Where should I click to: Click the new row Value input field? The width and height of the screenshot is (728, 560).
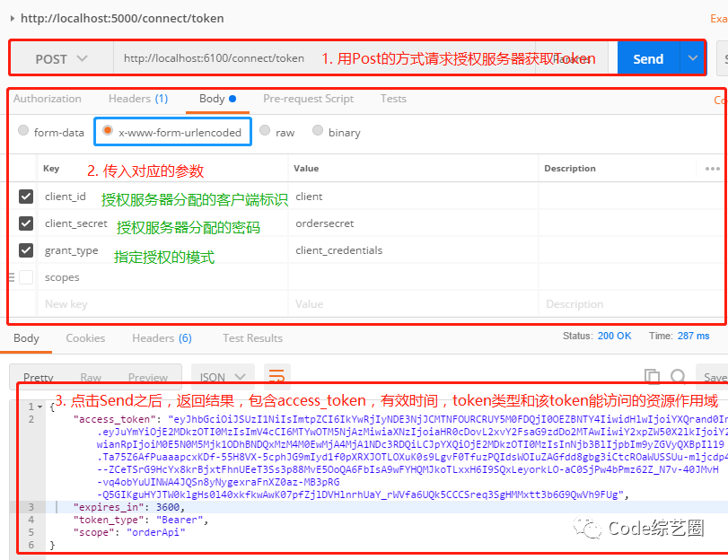[413, 304]
